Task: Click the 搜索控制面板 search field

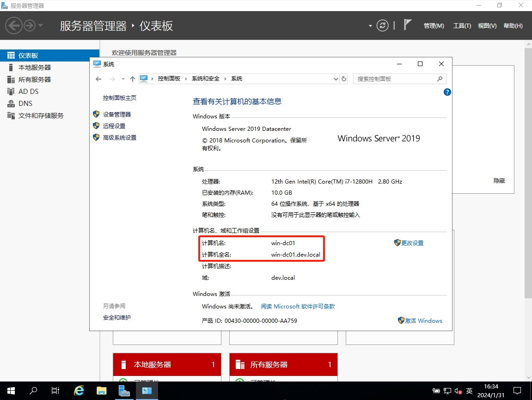Action: click(395, 79)
